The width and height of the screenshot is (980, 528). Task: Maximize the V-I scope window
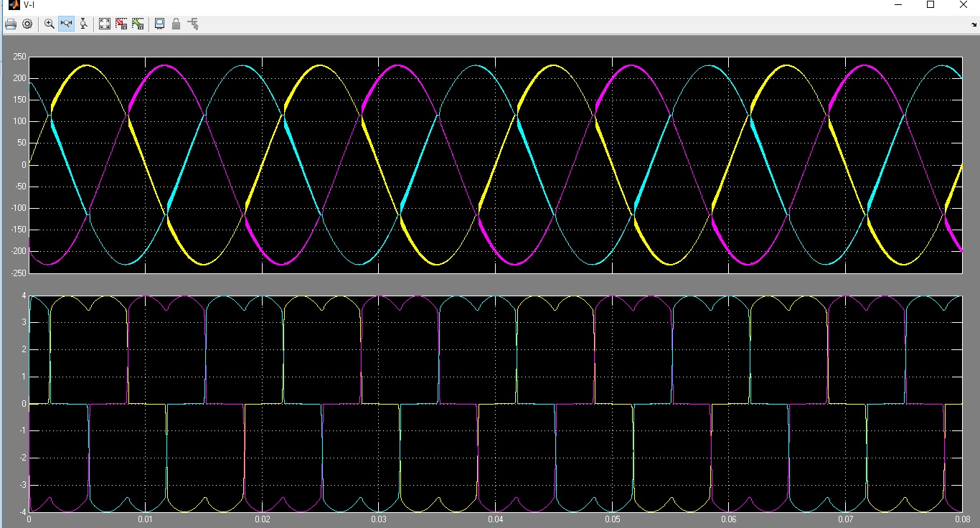(x=930, y=5)
